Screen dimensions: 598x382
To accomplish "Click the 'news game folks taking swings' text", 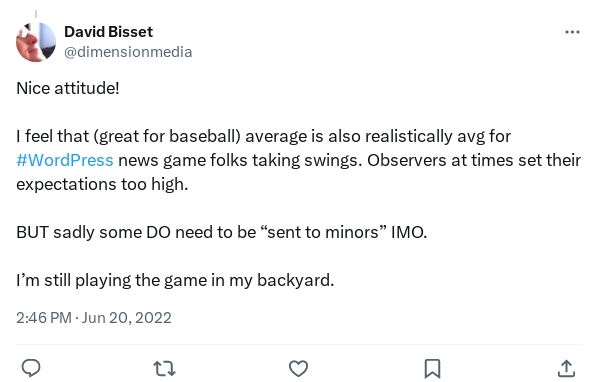I will (x=240, y=161).
